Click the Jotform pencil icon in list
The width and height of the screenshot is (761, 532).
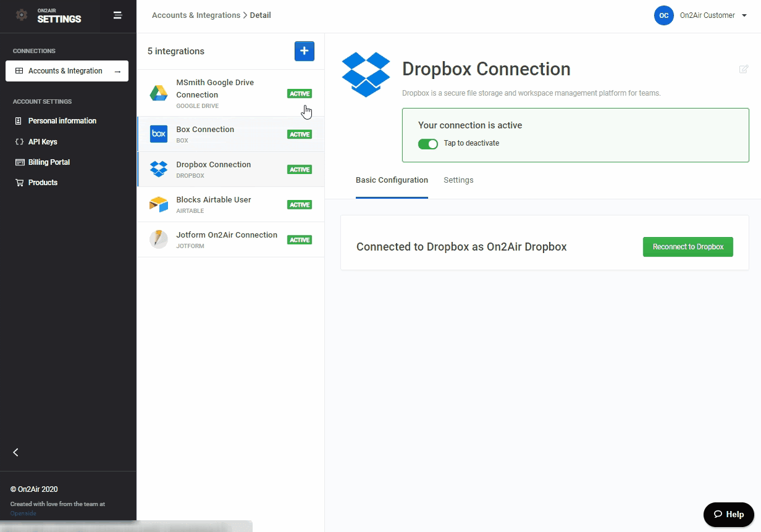point(159,239)
